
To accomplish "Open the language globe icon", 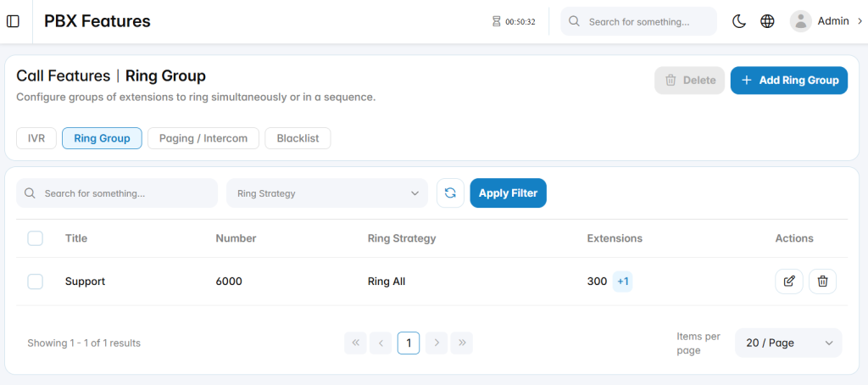I will point(767,21).
